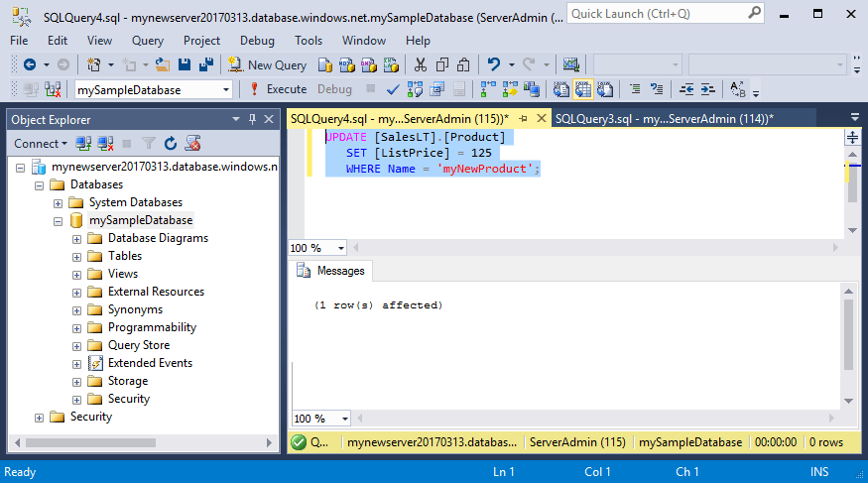Open the Tools menu
The height and width of the screenshot is (483, 868).
(309, 41)
